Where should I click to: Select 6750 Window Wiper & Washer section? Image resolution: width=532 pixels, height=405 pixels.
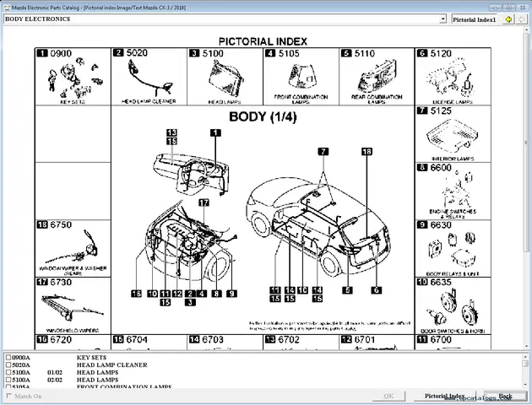click(x=72, y=248)
